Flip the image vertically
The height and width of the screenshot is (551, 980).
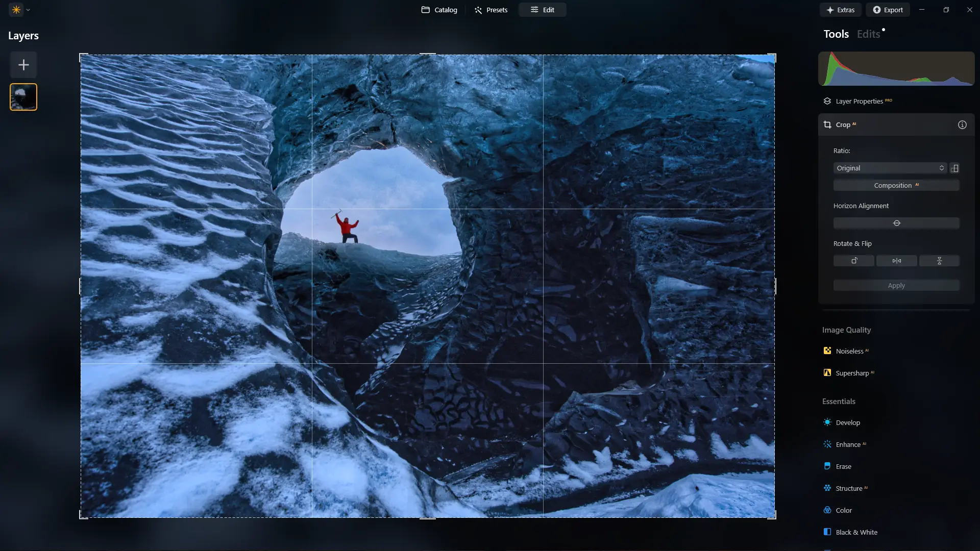pos(939,261)
